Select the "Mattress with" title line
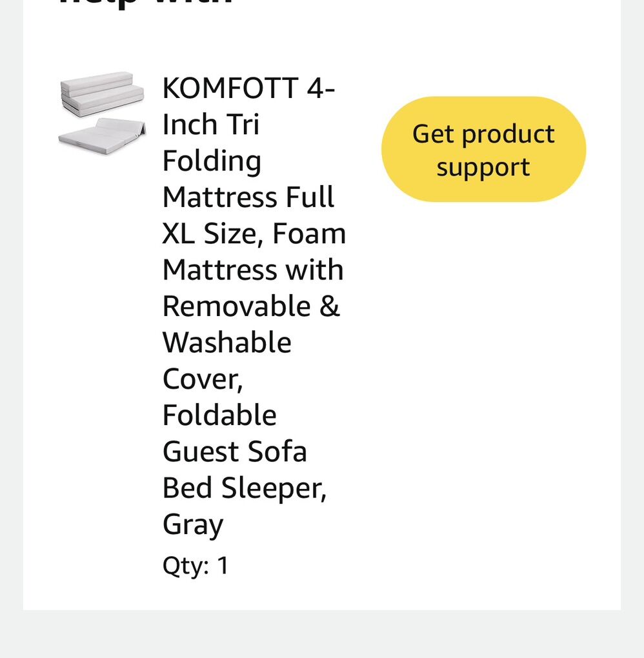The image size is (644, 658). tap(253, 270)
